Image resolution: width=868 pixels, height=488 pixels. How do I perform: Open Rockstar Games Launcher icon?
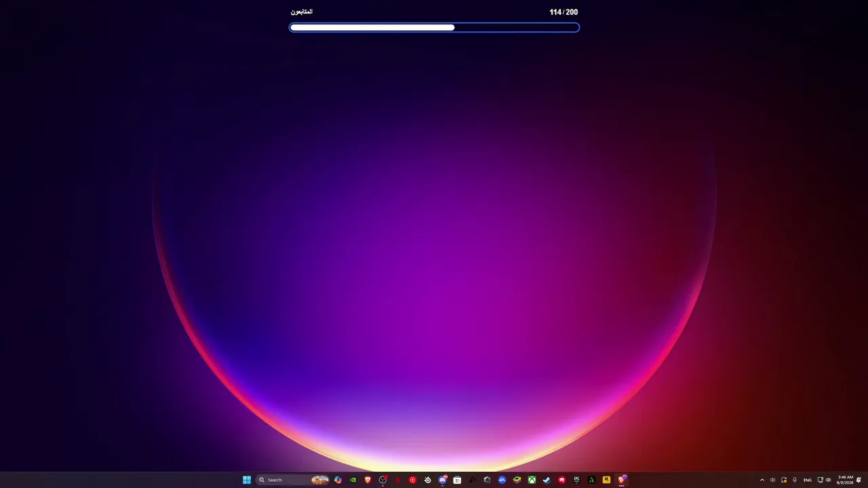point(606,480)
